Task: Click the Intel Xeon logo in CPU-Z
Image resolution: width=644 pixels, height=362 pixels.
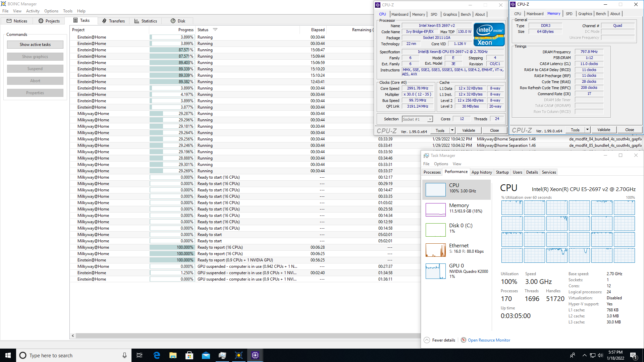Action: pyautogui.click(x=489, y=34)
